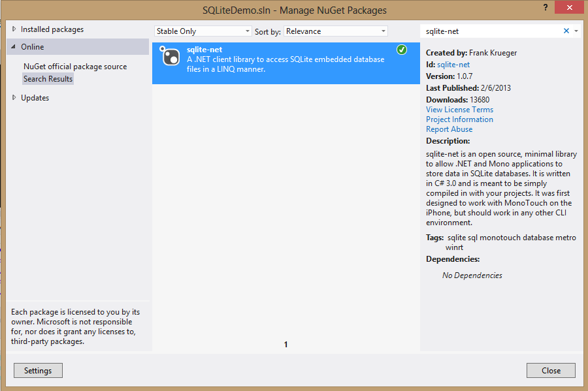Image resolution: width=588 pixels, height=391 pixels.
Task: Click the sqlite-net package icon
Action: [x=170, y=55]
